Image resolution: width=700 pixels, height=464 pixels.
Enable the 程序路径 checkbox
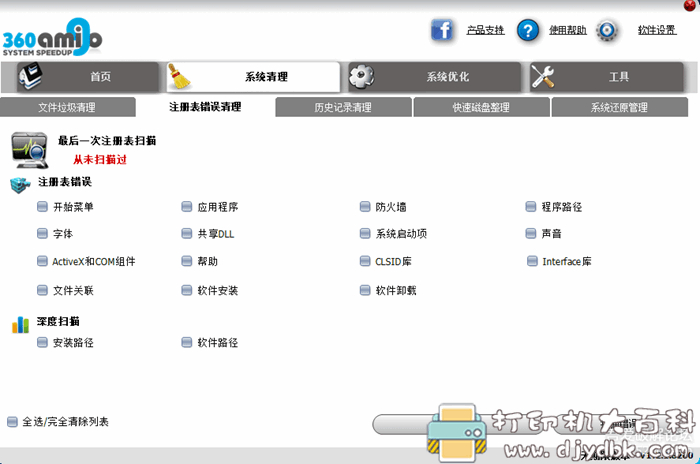tap(530, 207)
